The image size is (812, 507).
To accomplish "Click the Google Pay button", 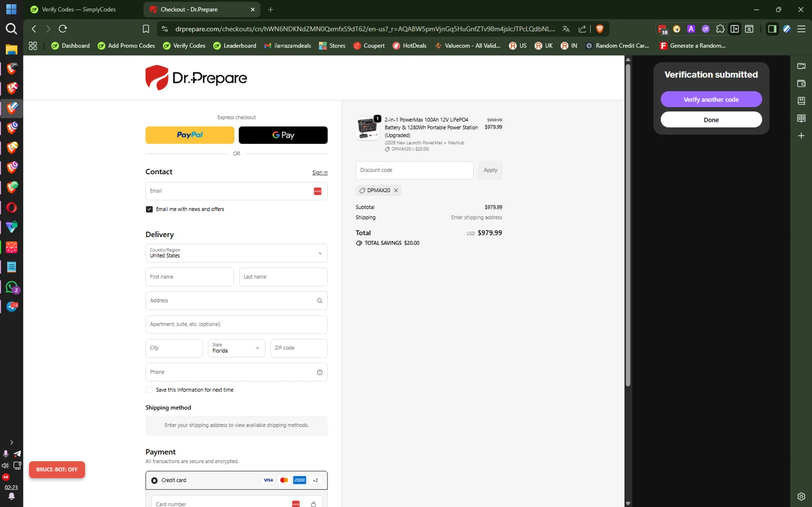I will 283,135.
